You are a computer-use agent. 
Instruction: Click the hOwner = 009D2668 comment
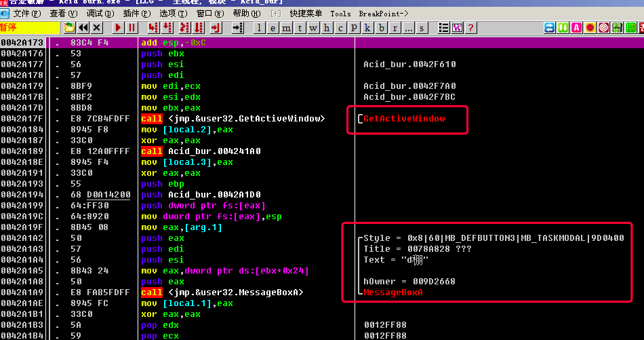(409, 282)
